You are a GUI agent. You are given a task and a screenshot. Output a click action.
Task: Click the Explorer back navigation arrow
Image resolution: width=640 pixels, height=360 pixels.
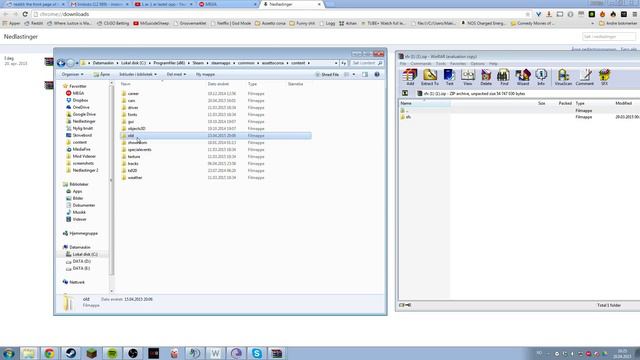tap(61, 63)
